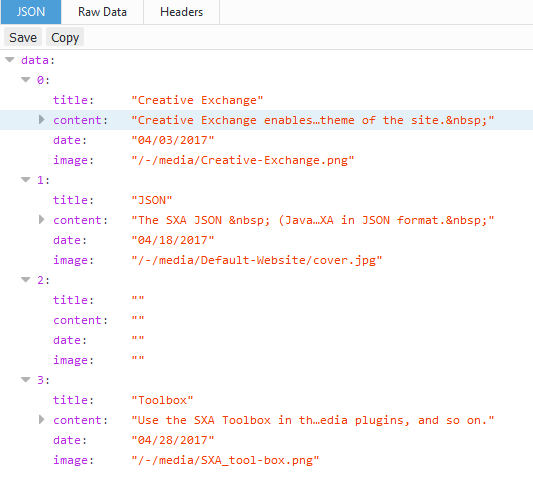The height and width of the screenshot is (498, 533).
Task: Click the Copy button
Action: (65, 37)
